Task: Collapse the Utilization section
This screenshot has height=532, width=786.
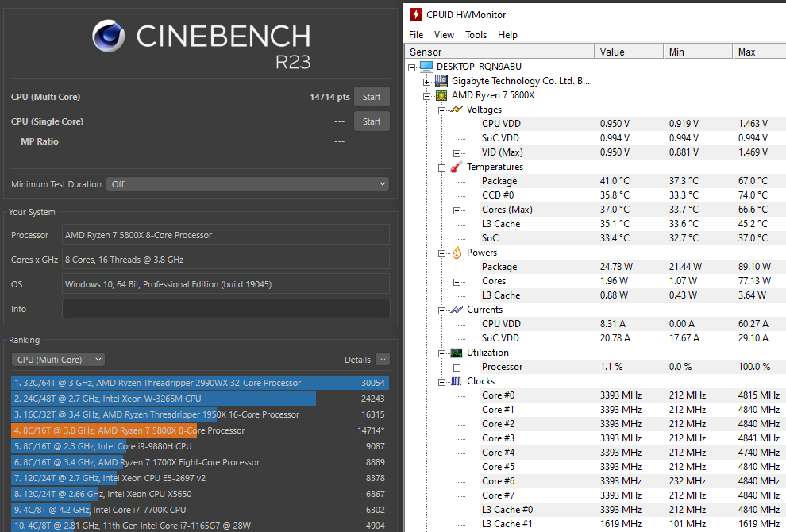Action: coord(441,353)
